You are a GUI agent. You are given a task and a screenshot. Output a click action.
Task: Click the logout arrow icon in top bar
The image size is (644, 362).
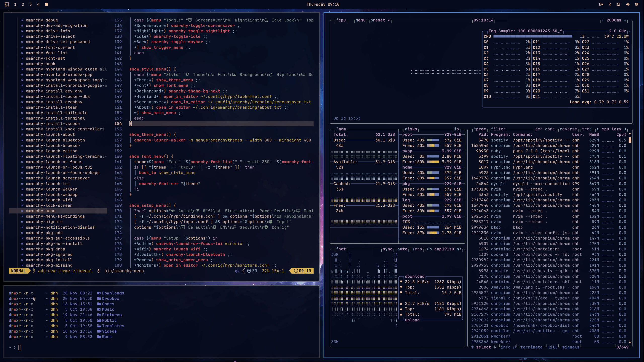(601, 4)
